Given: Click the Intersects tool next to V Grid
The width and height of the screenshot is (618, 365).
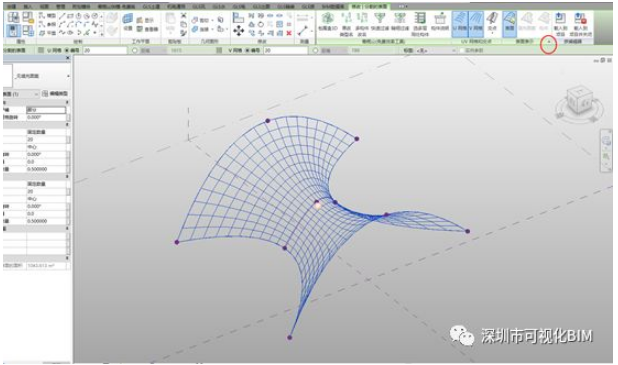Looking at the screenshot, I should click(492, 23).
